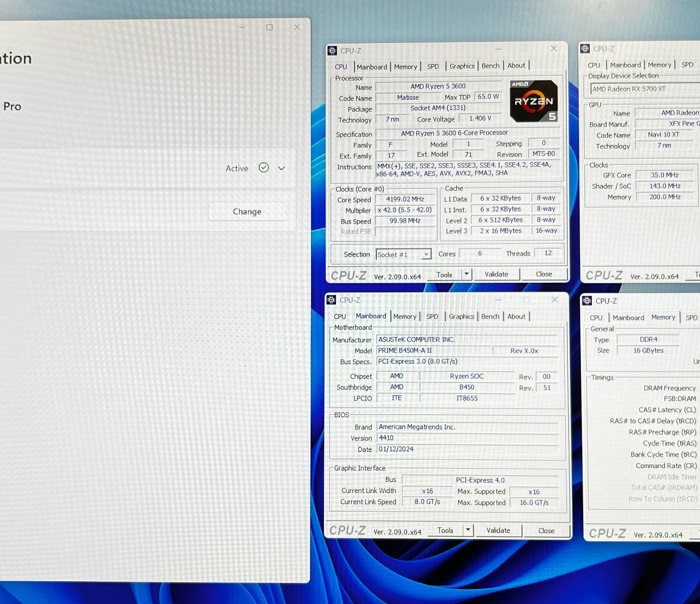This screenshot has width=700, height=604.
Task: Open the Graphics tab in the top CPU window
Action: click(x=462, y=66)
